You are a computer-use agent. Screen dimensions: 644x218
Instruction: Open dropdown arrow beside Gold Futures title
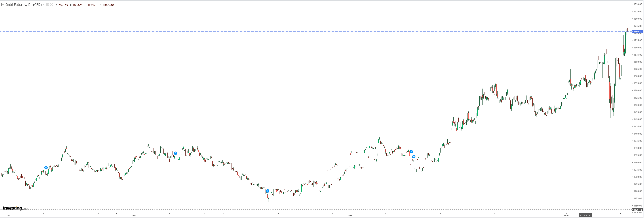(44, 5)
